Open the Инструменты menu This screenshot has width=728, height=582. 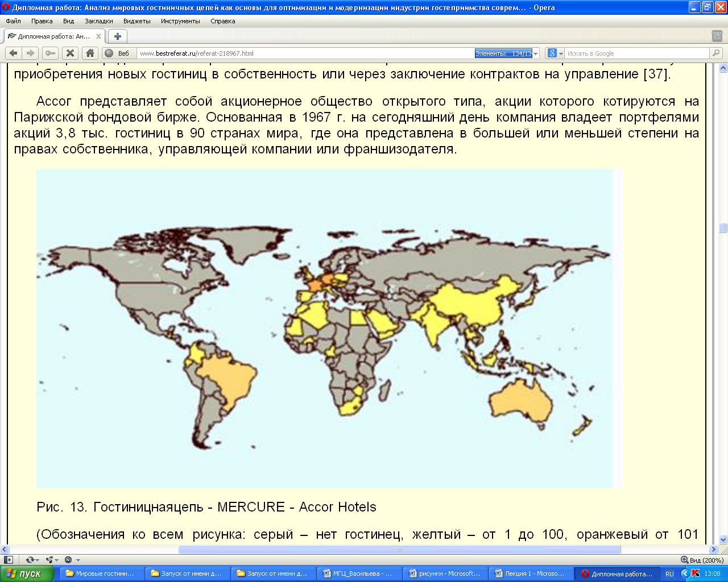180,21
